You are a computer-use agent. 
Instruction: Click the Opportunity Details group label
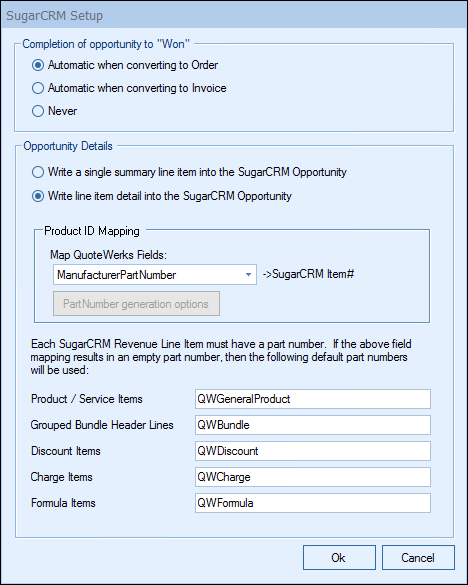tap(68, 146)
